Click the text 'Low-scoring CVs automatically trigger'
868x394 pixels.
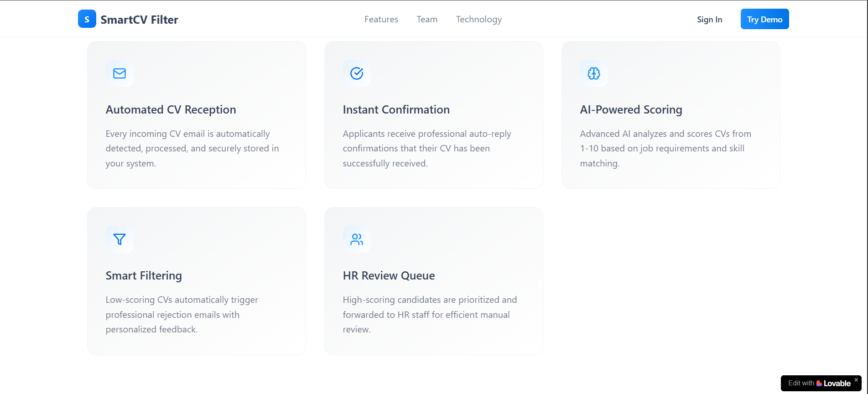182,300
